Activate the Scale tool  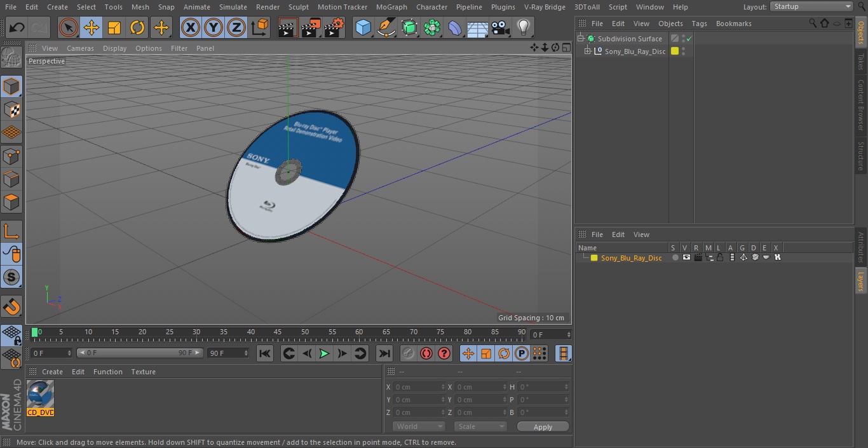point(114,28)
